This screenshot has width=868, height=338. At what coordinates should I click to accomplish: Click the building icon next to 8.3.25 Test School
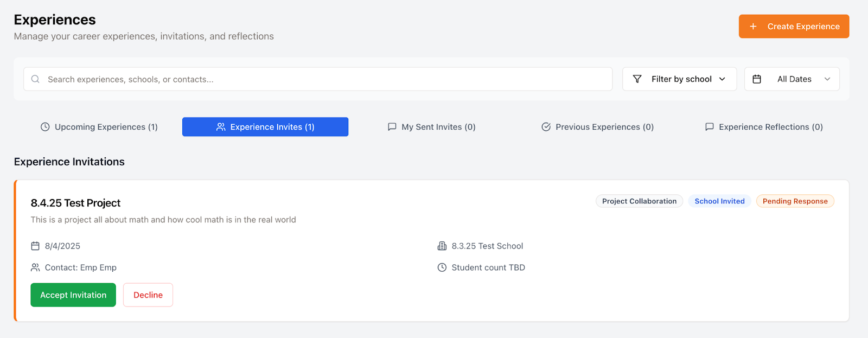(442, 246)
